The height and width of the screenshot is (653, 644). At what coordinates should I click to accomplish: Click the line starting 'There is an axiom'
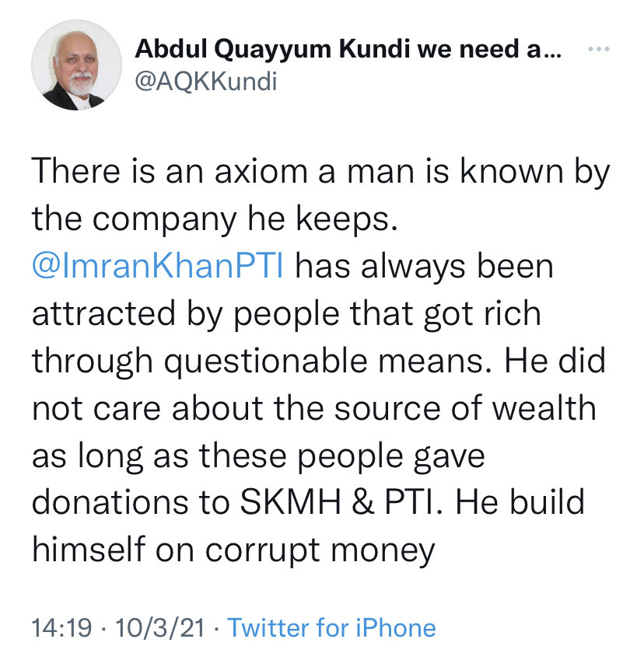[320, 172]
